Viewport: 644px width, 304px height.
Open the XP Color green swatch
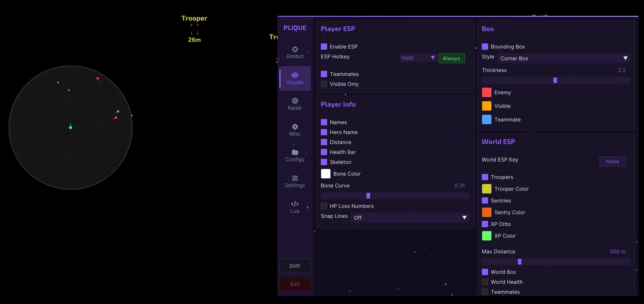(487, 236)
